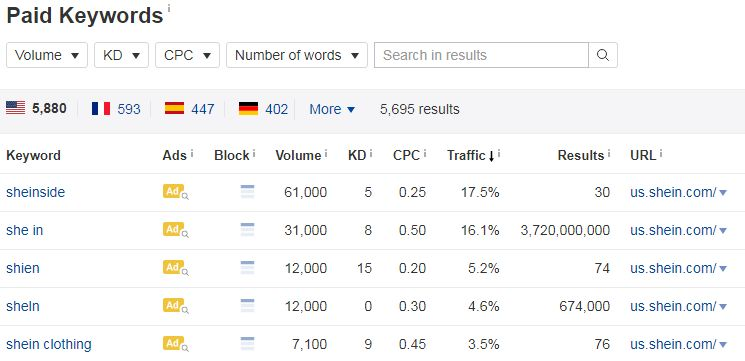Open Ad preview icon for she in
745x361 pixels.
[x=175, y=230]
